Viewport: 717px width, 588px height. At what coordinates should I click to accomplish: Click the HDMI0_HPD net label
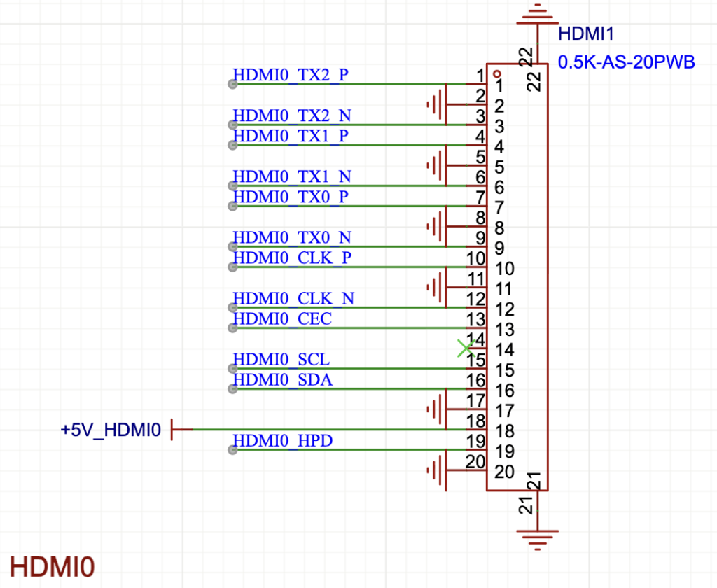coord(282,441)
